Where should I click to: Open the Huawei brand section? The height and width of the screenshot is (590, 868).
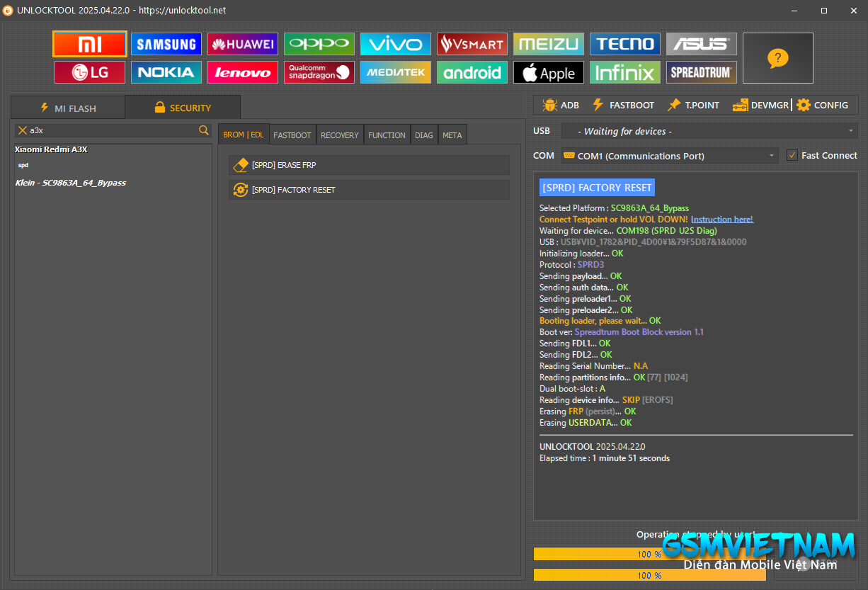click(x=243, y=44)
